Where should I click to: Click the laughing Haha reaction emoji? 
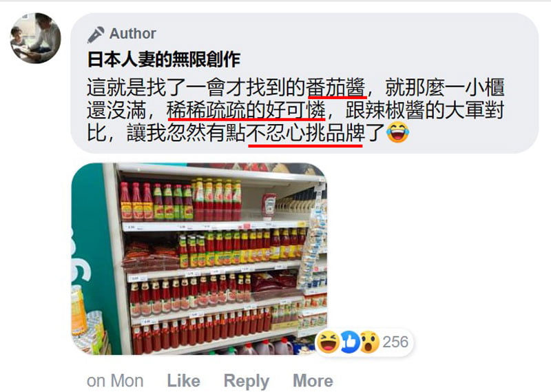(328, 342)
